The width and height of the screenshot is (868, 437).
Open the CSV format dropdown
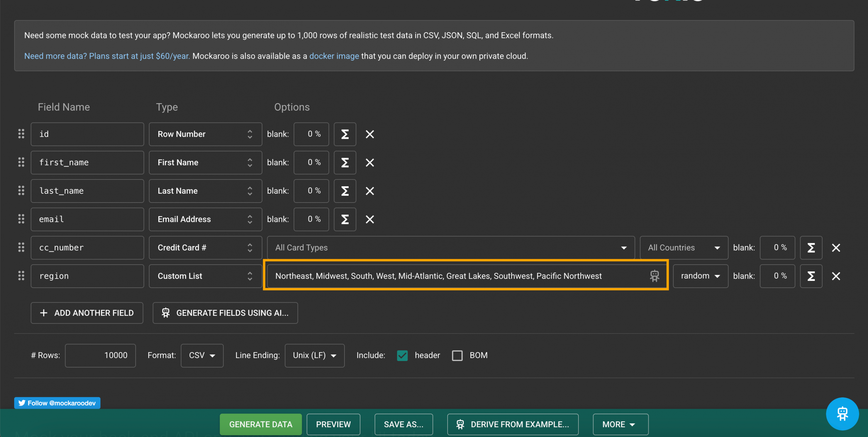[202, 355]
